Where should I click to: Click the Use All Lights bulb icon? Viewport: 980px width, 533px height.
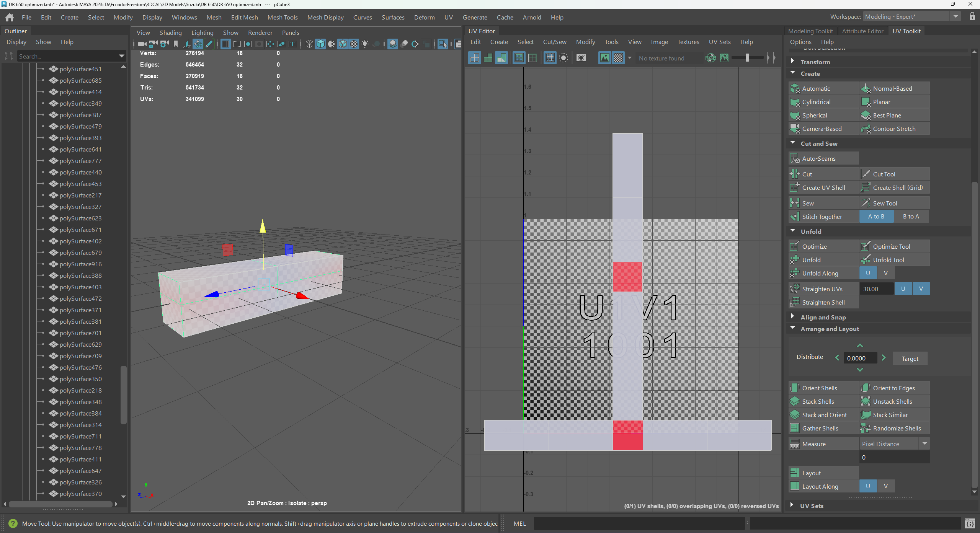[365, 44]
